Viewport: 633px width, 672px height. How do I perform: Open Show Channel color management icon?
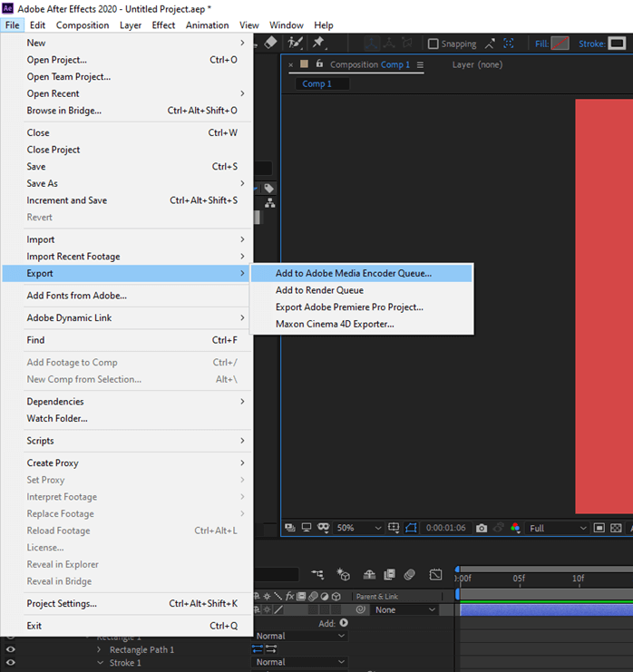[x=516, y=528]
